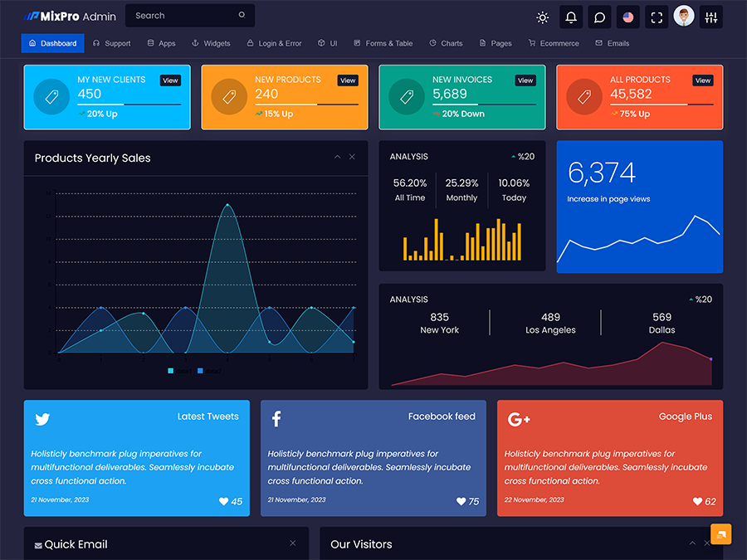Image resolution: width=747 pixels, height=560 pixels.
Task: Click My New Clients progress bar
Action: 129,105
